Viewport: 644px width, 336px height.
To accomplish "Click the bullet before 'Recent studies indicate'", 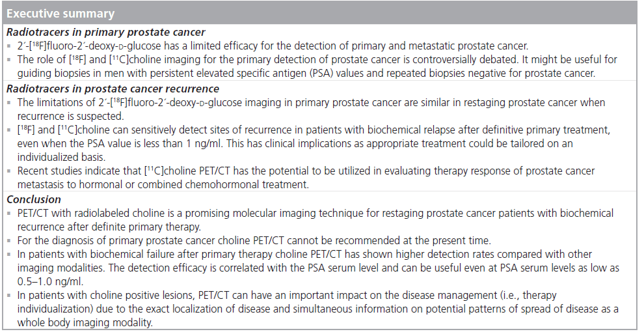I will tap(10, 171).
